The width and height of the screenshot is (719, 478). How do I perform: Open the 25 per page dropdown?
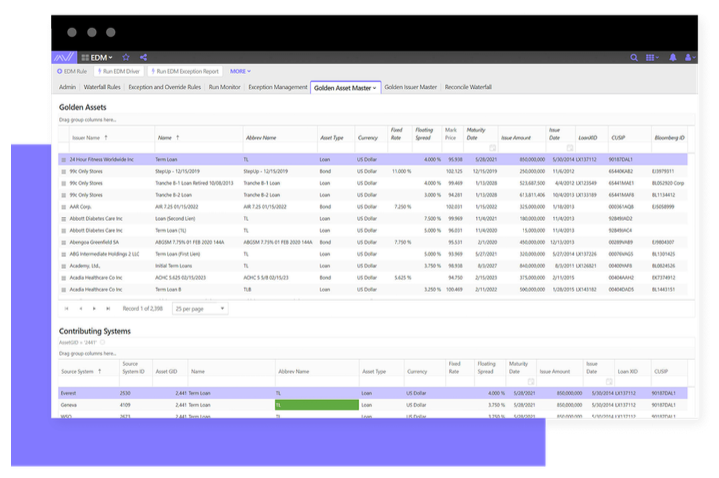click(x=199, y=309)
